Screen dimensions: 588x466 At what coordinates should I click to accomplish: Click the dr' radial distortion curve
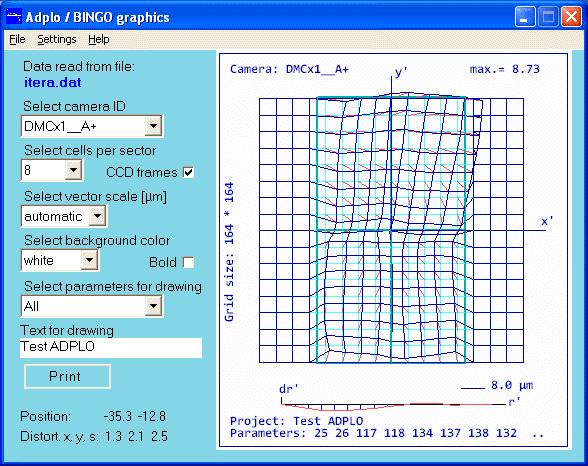click(394, 406)
